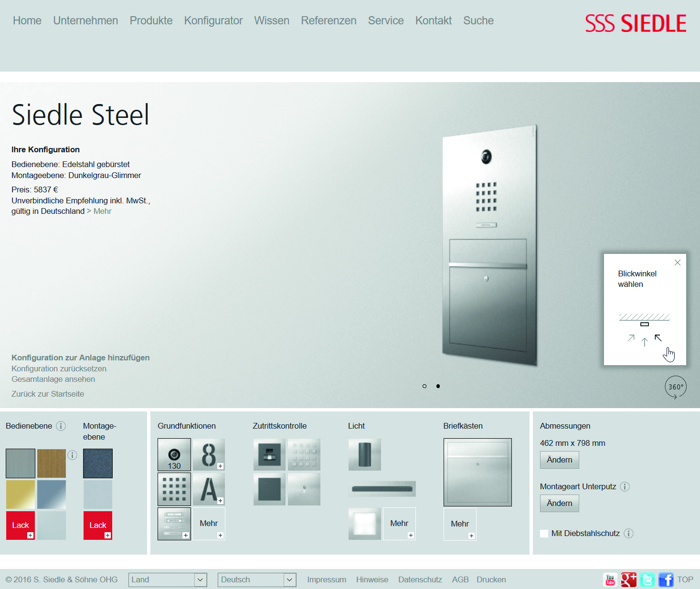Switch to the second image view dot
Viewport: 700px width, 589px height.
click(438, 386)
